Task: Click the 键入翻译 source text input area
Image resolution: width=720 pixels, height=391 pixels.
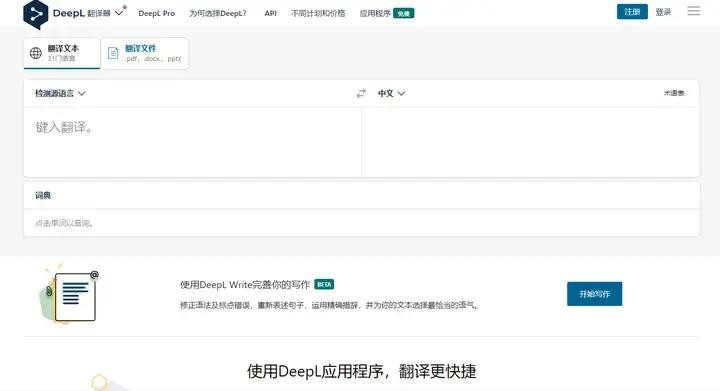Action: [x=192, y=142]
